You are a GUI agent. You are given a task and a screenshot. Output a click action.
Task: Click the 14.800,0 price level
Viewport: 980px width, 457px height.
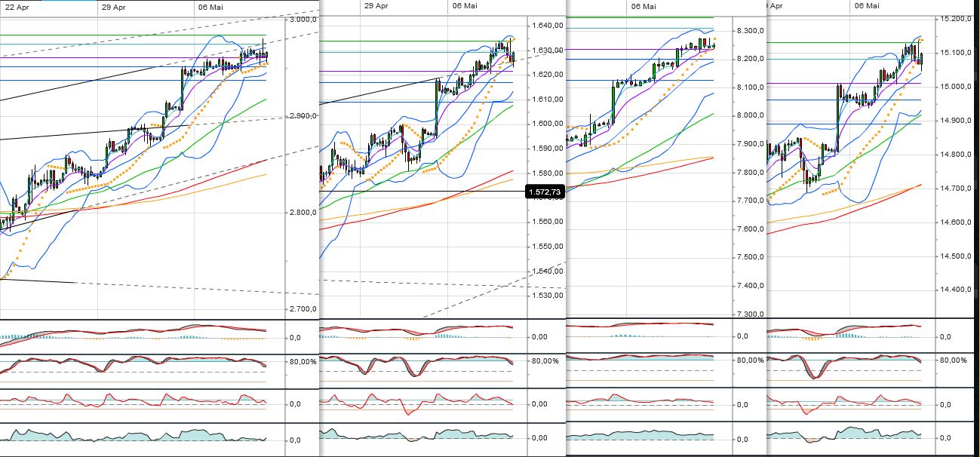tap(955, 155)
